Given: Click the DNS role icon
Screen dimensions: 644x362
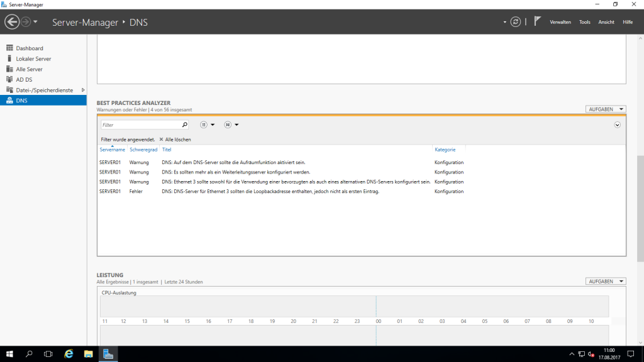Looking at the screenshot, I should click(x=9, y=101).
